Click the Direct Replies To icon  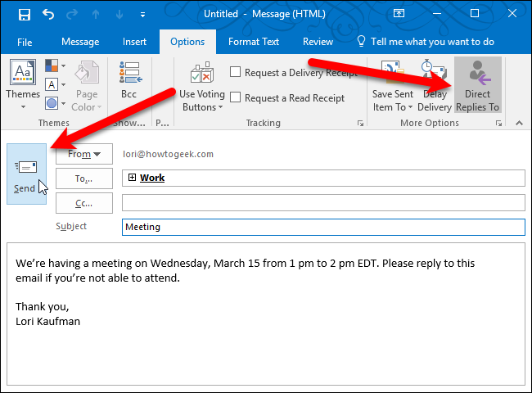tap(477, 85)
